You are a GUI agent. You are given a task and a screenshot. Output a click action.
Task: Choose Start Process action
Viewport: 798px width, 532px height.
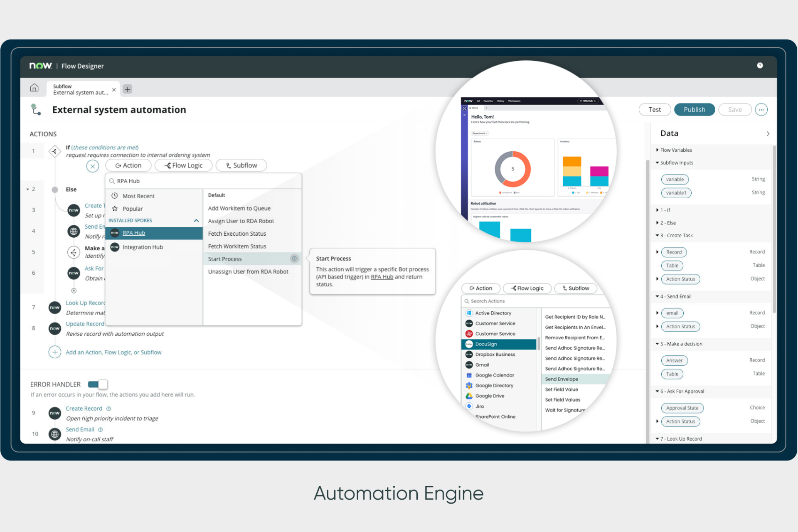[252, 259]
